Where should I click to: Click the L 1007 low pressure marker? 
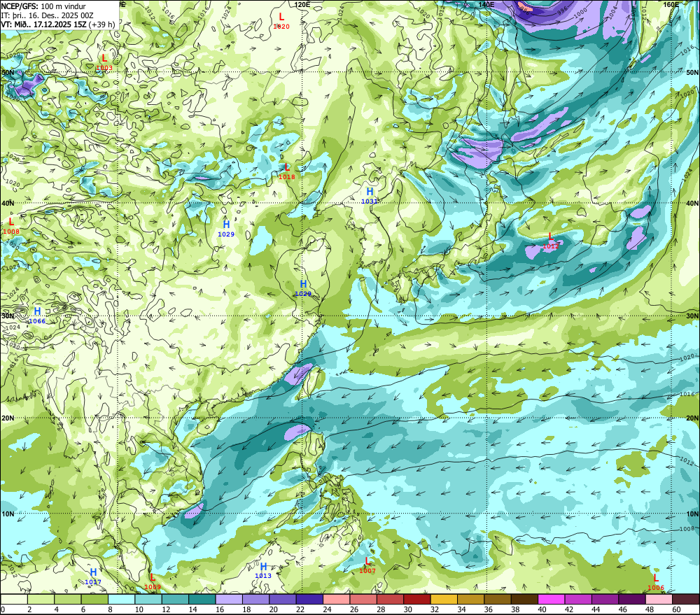click(367, 565)
